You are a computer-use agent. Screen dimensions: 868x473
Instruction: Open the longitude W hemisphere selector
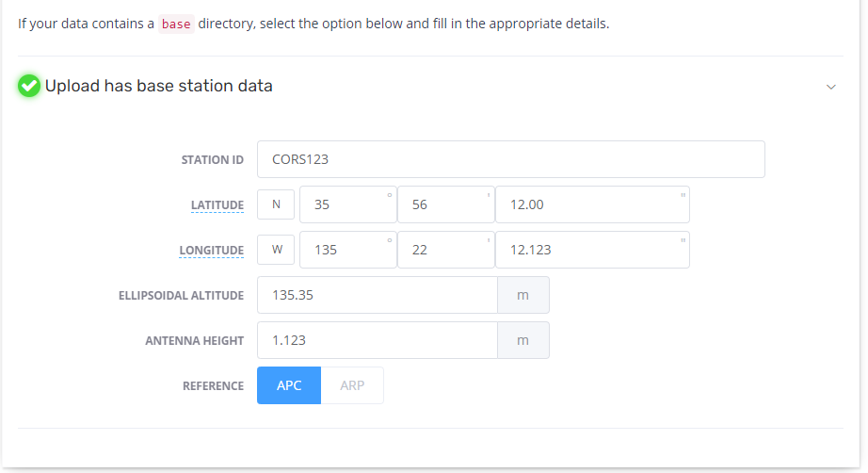coord(276,250)
